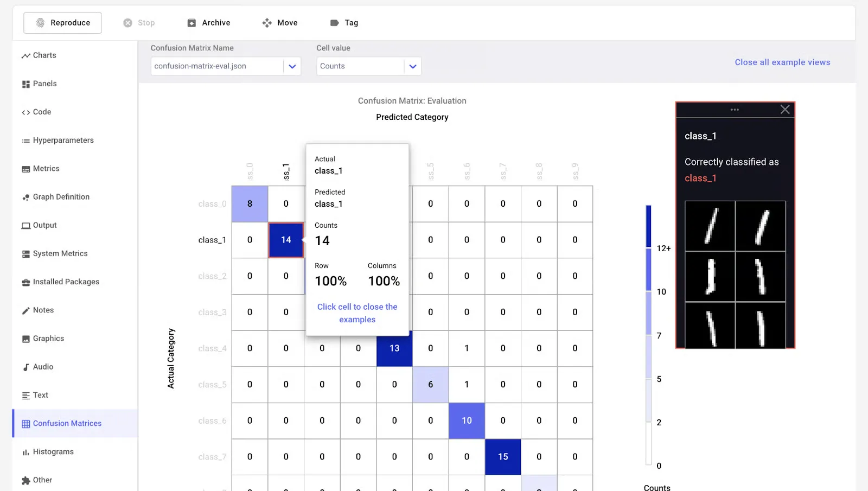Click the Stop button label

[x=146, y=23]
